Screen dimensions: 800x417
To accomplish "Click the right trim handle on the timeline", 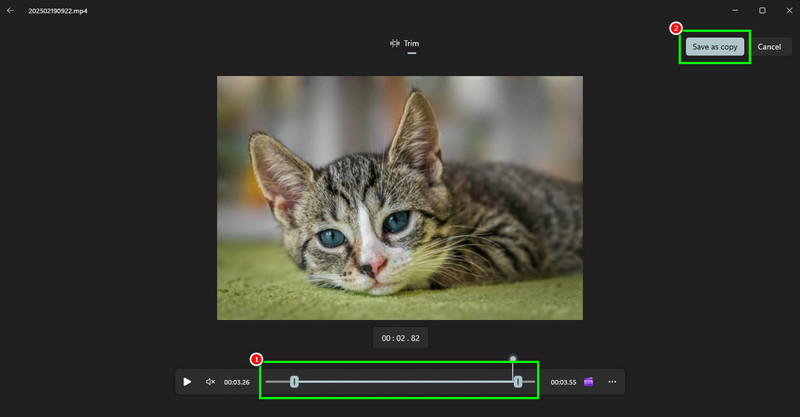I will pos(518,382).
